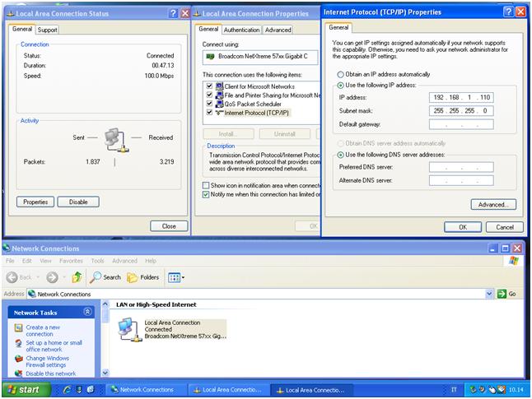Image resolution: width=532 pixels, height=399 pixels.
Task: Open the Favorites menu
Action: tap(71, 261)
